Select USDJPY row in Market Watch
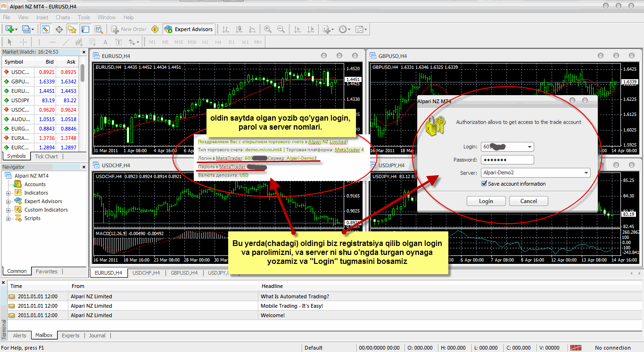This screenshot has width=644, height=352. 40,100
